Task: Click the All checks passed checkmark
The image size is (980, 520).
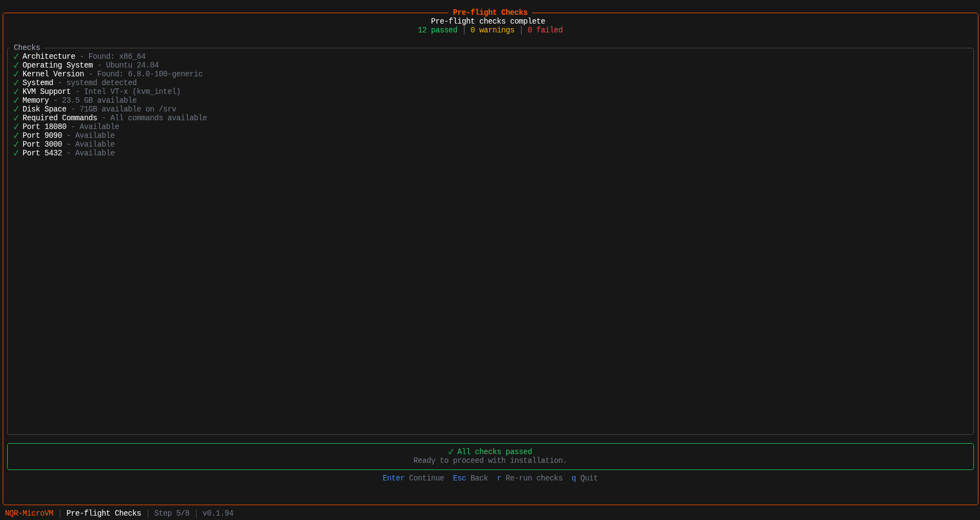Action: (451, 452)
